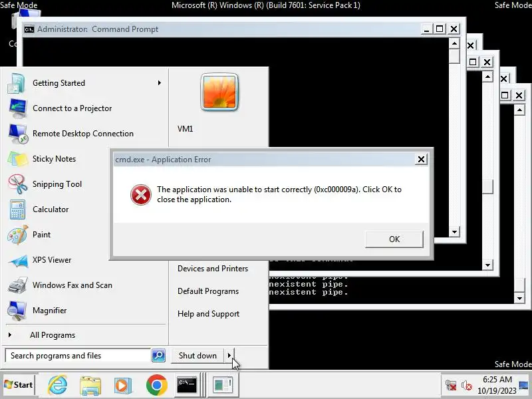
Task: Click front Command Prompt scroll up arrow
Action: coord(454,43)
